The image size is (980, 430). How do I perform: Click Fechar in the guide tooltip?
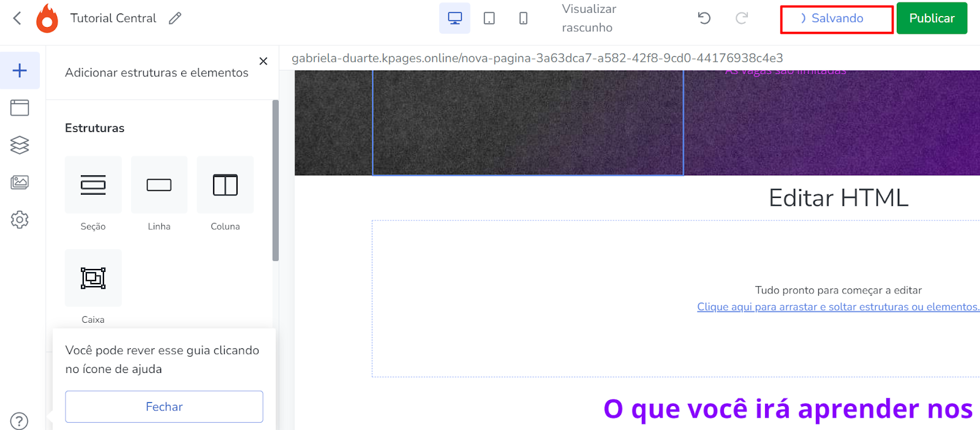(164, 407)
